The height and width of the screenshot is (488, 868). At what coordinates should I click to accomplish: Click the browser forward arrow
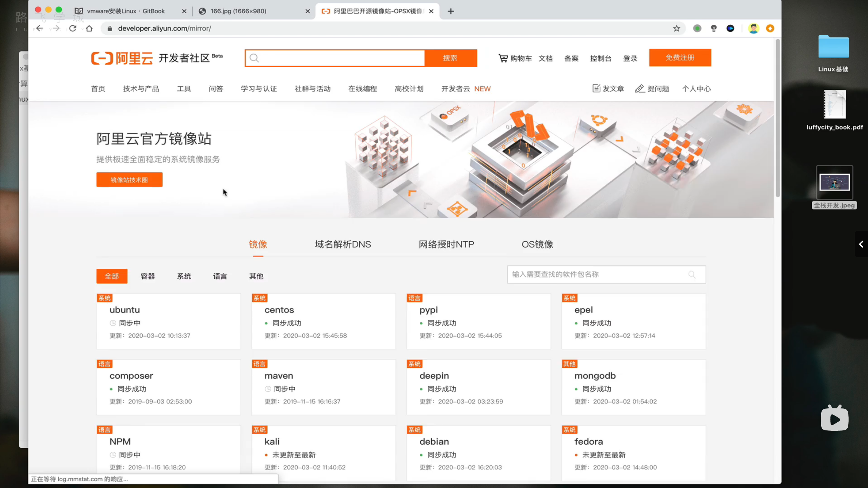(56, 28)
